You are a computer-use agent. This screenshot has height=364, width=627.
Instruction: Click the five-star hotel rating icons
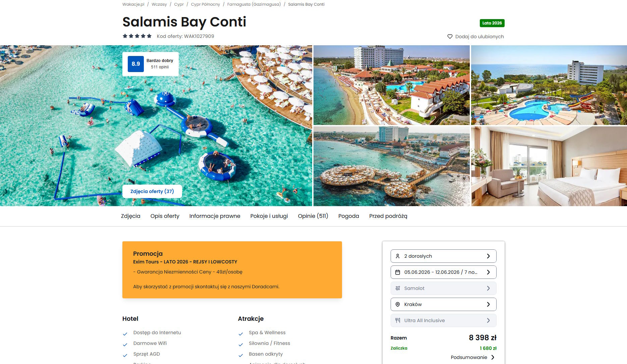pos(137,36)
